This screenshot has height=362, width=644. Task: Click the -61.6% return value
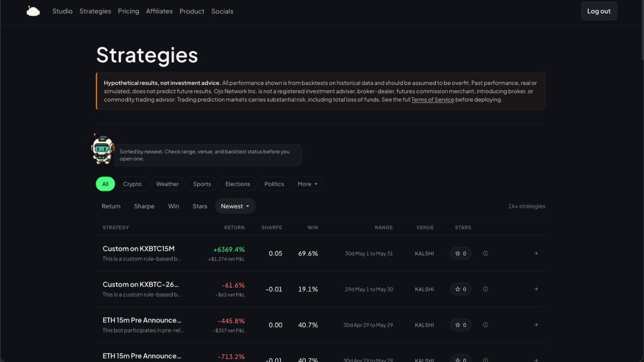click(233, 285)
